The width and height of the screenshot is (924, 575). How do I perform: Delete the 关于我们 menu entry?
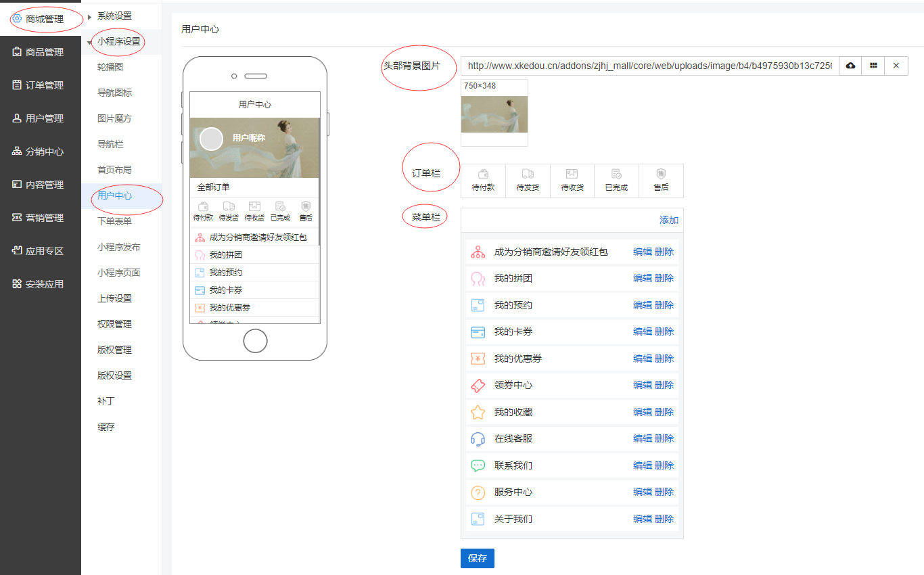[664, 519]
